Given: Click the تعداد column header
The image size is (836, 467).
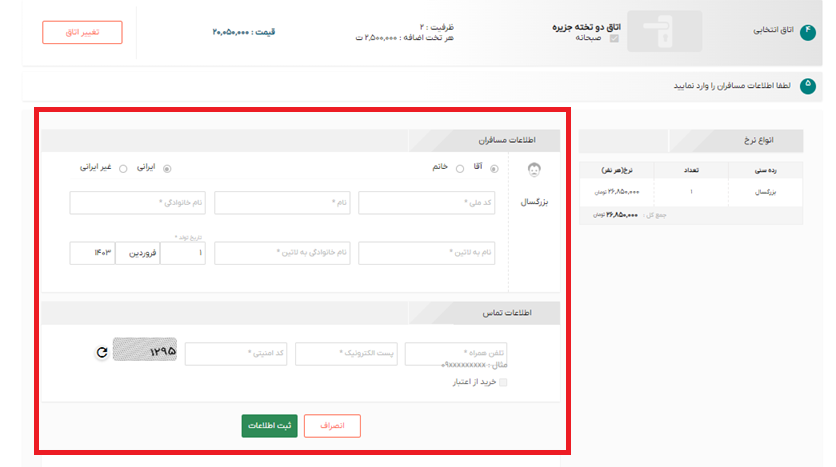Looking at the screenshot, I should pos(691,171).
